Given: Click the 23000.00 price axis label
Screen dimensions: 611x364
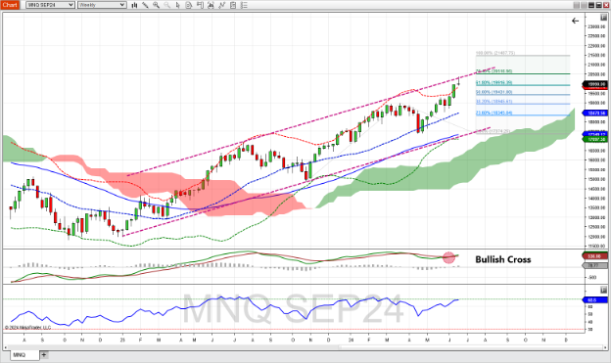Looking at the screenshot, I should click(x=596, y=26).
